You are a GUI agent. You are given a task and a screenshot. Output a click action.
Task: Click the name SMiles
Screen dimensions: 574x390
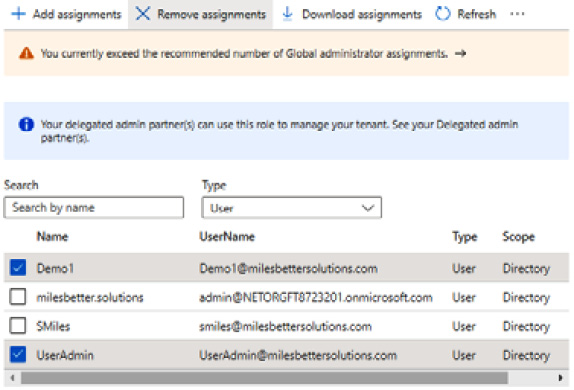pyautogui.click(x=53, y=326)
